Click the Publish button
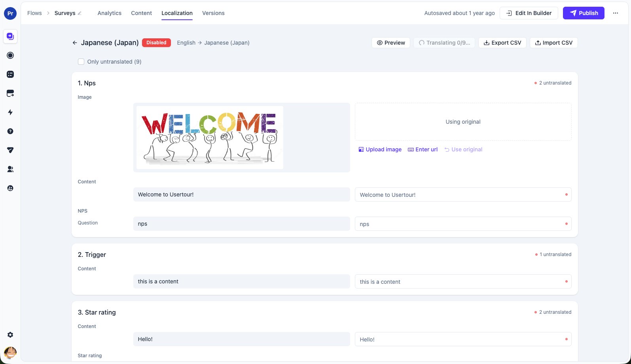 (x=584, y=13)
